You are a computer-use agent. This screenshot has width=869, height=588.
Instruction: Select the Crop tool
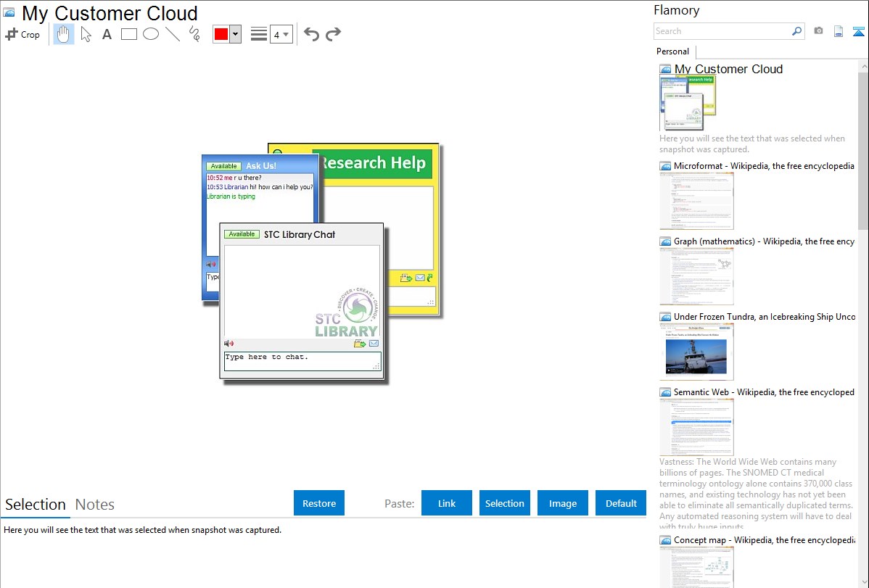(x=22, y=34)
